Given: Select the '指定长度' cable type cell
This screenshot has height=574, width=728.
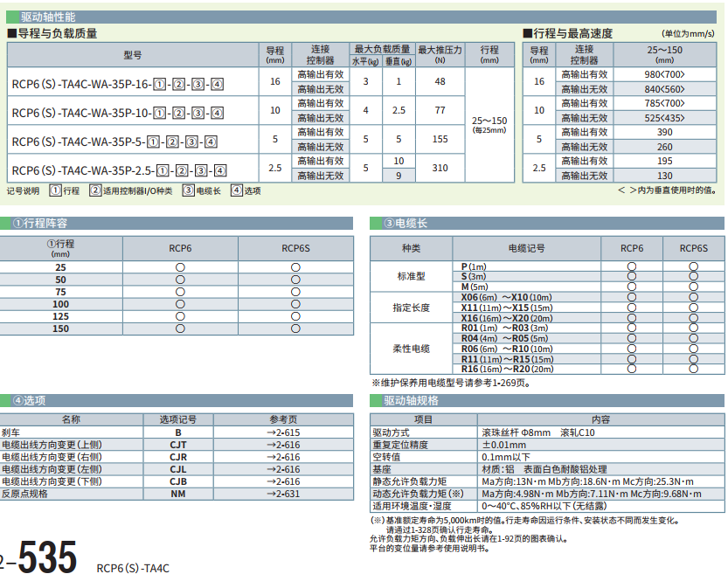Looking at the screenshot, I should pos(411,308).
